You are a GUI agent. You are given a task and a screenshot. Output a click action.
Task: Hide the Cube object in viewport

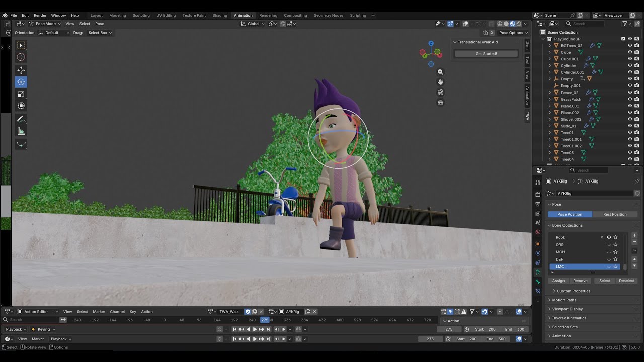[630, 52]
